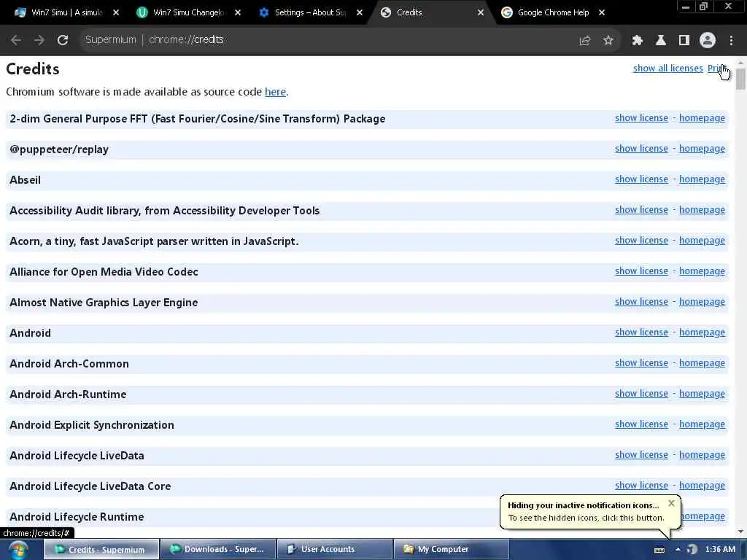
Task: Switch to Downloads - Supermium taskbar window
Action: (218, 550)
